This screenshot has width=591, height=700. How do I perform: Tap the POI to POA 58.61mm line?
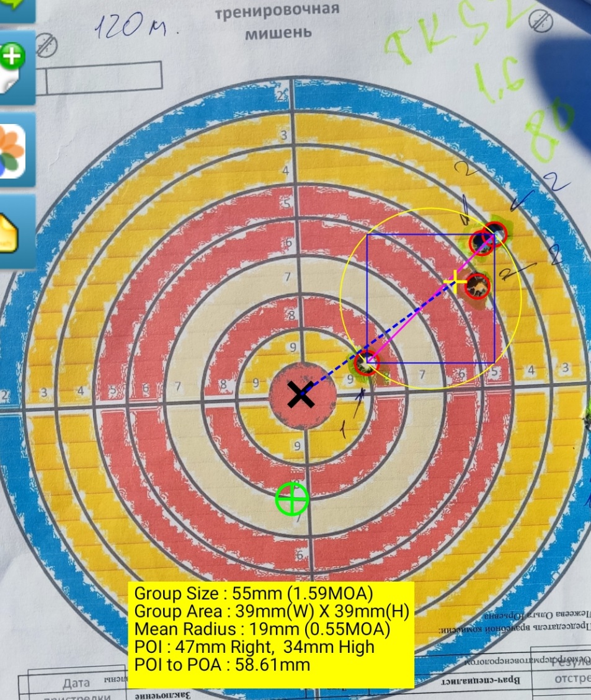222,665
